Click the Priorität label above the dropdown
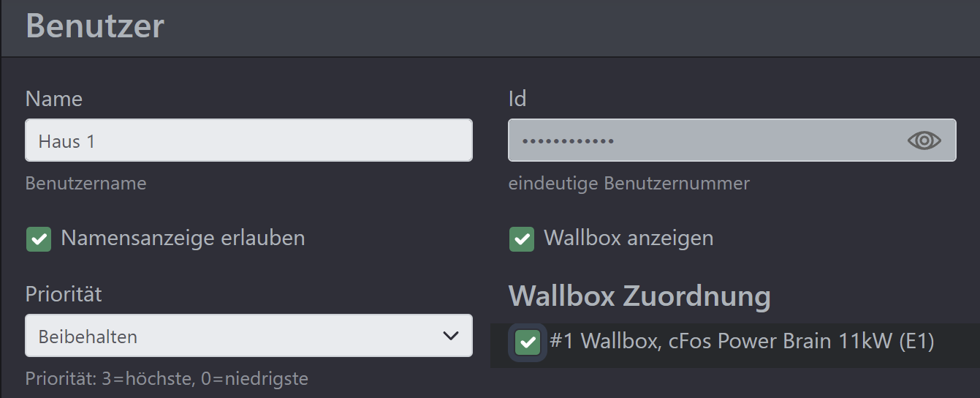 click(x=64, y=294)
